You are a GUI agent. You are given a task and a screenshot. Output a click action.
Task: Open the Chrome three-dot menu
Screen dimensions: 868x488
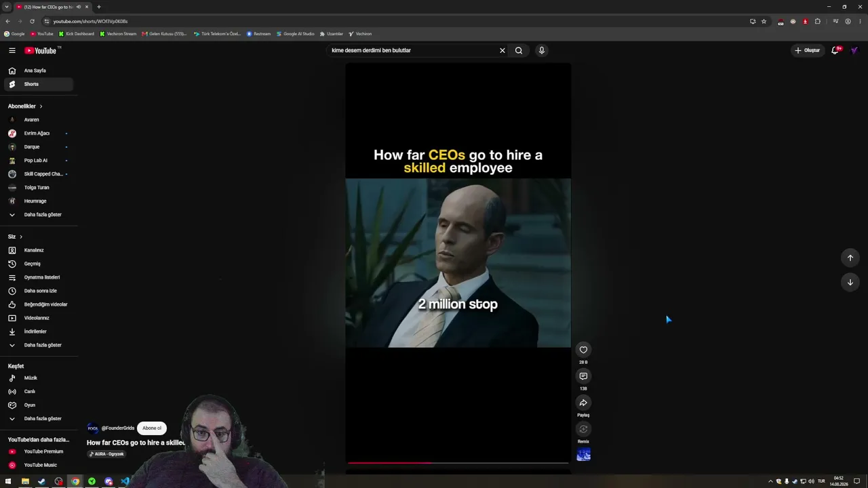click(860, 21)
